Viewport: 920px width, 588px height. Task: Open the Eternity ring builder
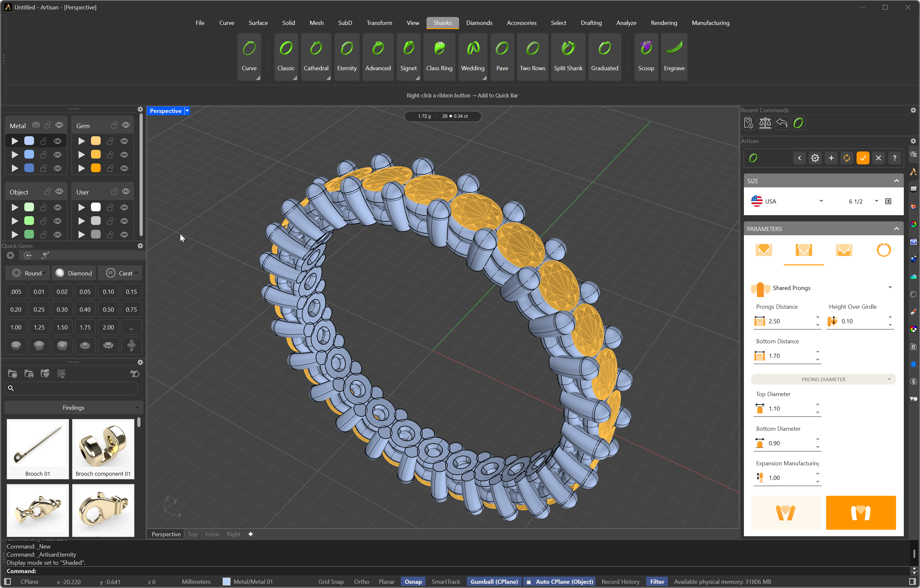[346, 57]
